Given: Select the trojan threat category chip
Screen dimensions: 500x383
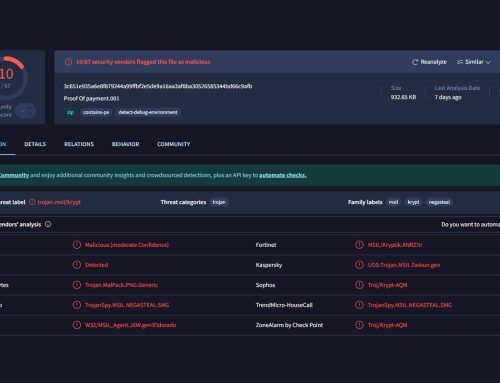Looking at the screenshot, I should pyautogui.click(x=219, y=202).
